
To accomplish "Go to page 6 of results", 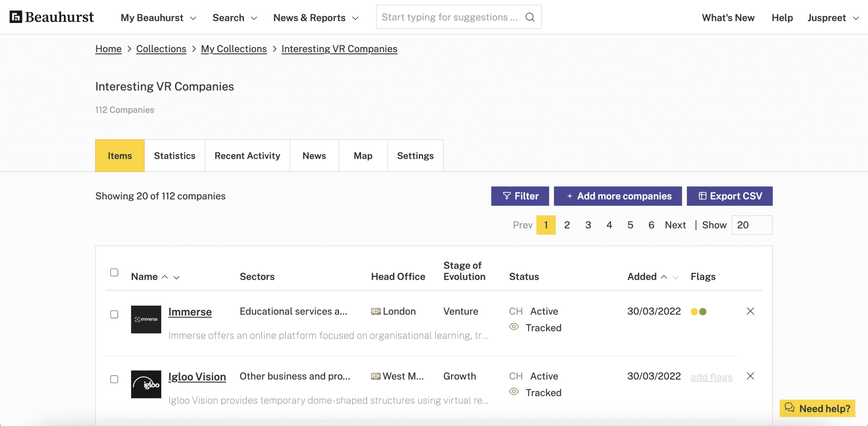I will [651, 225].
